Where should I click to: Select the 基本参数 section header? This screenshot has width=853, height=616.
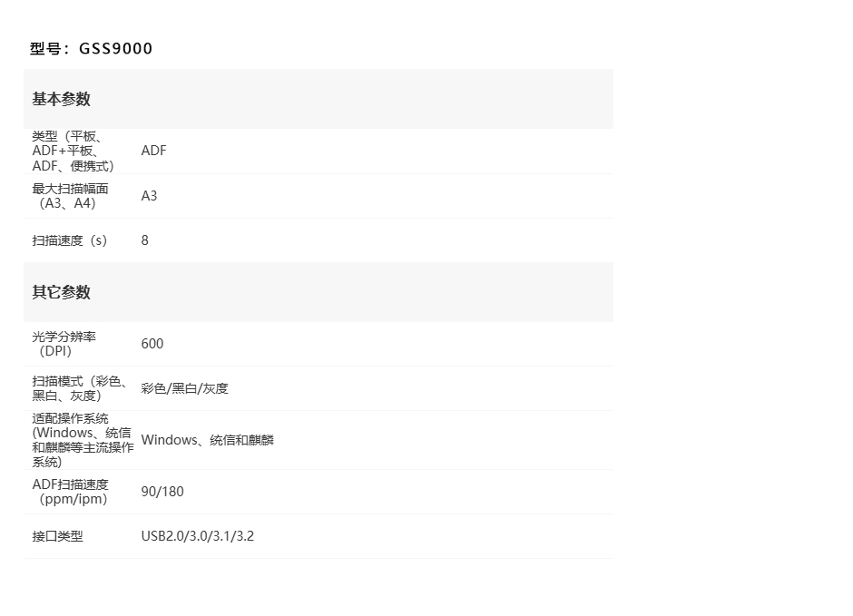pyautogui.click(x=62, y=99)
